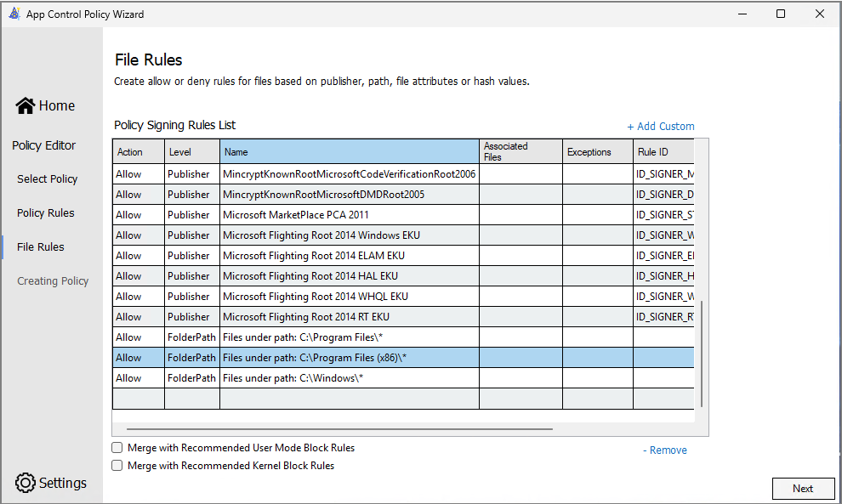Sort by the Action column header
The height and width of the screenshot is (504, 842).
139,151
